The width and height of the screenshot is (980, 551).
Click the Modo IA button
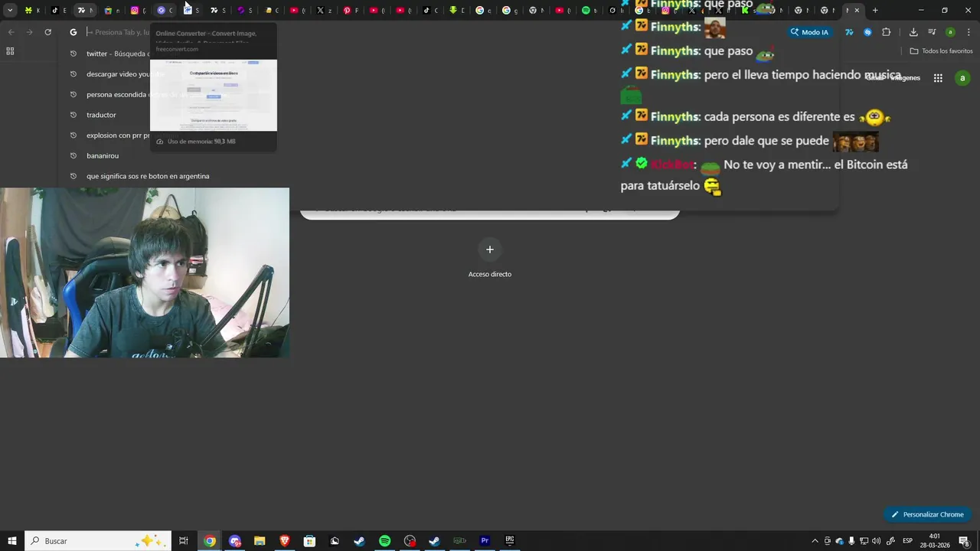click(x=810, y=32)
